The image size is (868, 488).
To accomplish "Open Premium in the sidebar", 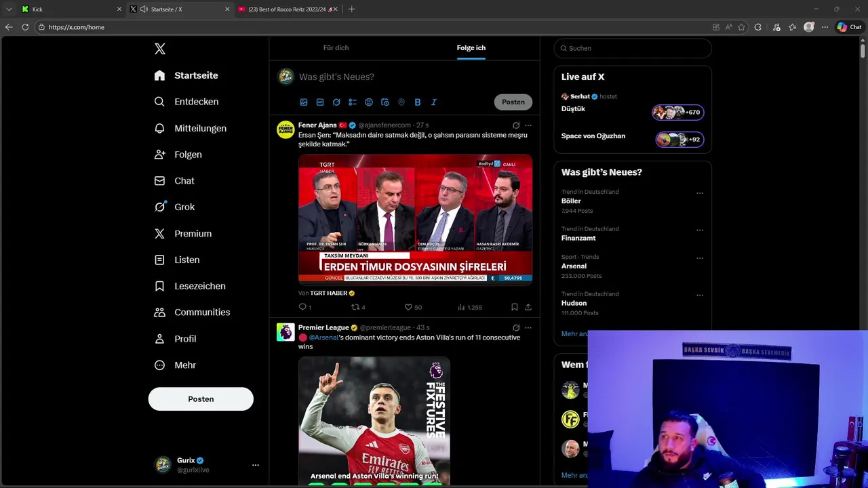I will [182, 233].
